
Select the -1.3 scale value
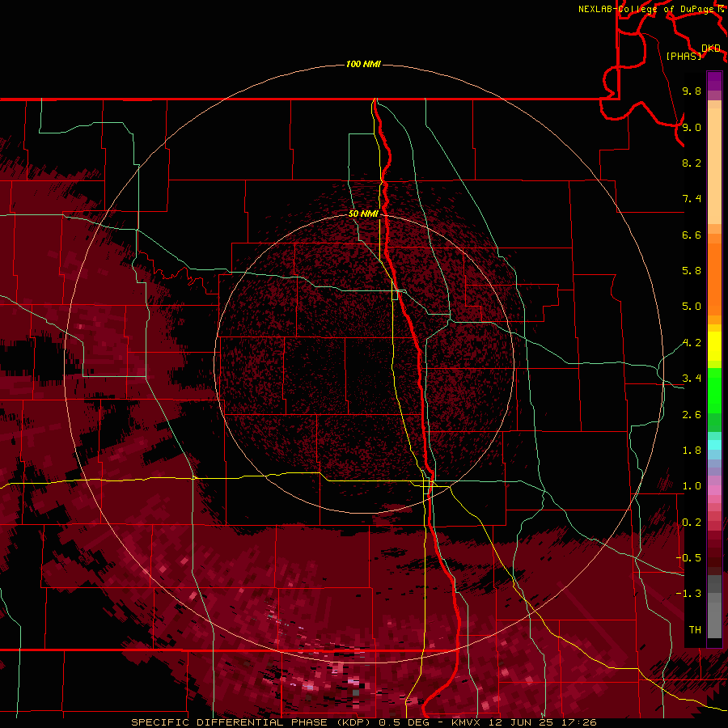[x=688, y=594]
